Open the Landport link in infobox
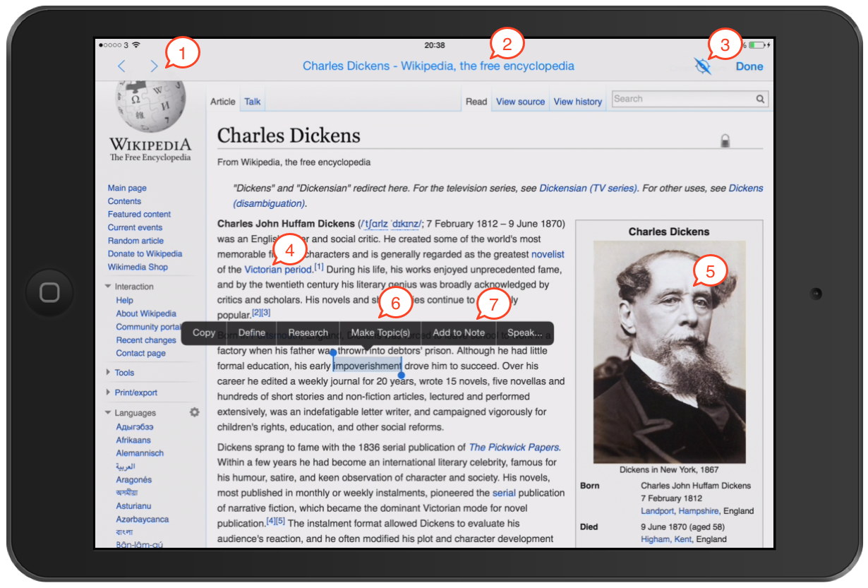Viewport: 868px width, 588px height. tap(659, 511)
